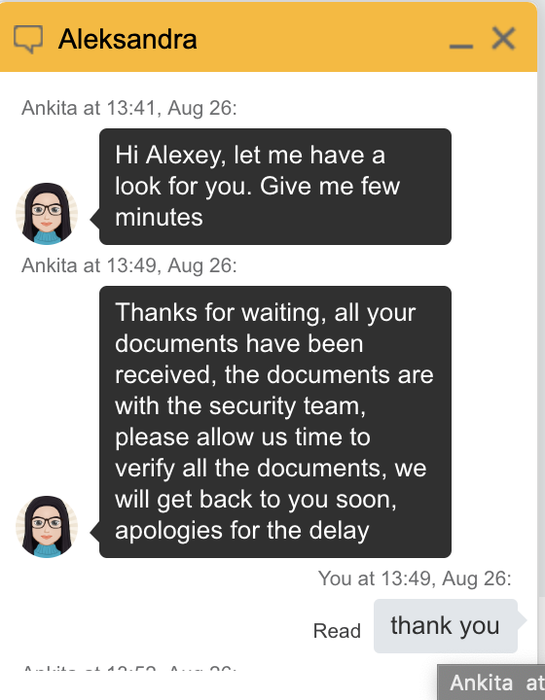
Task: Select the 'Thanks for waiting' message bubble
Action: 275,422
